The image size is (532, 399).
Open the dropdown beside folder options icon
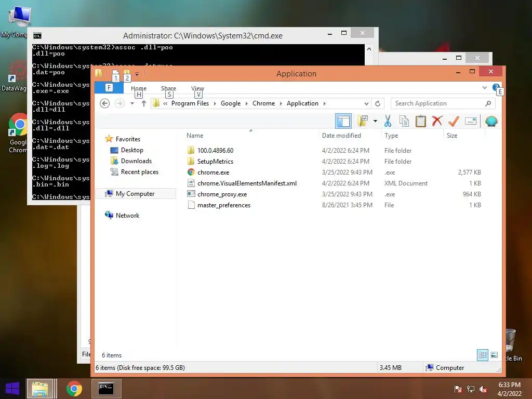tap(375, 121)
